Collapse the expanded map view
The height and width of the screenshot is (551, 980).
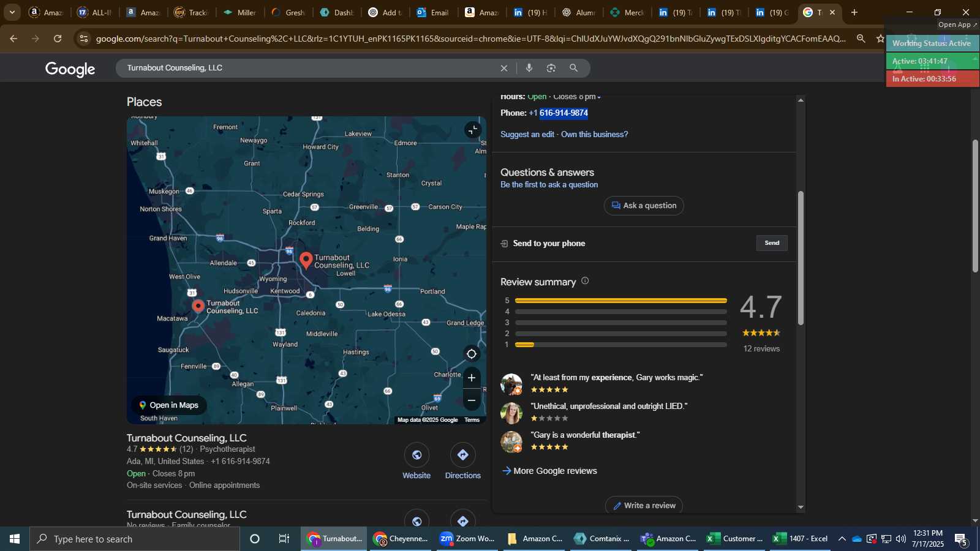[x=472, y=130]
